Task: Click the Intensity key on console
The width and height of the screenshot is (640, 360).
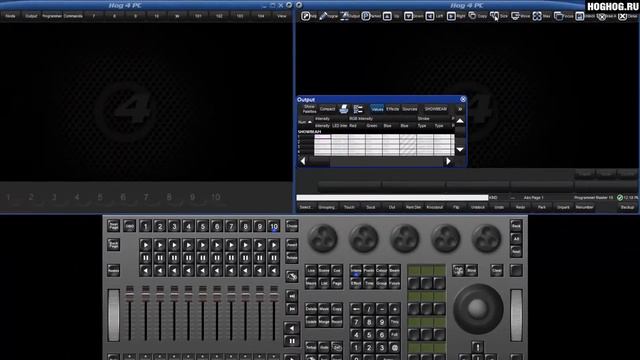Action: tap(356, 270)
